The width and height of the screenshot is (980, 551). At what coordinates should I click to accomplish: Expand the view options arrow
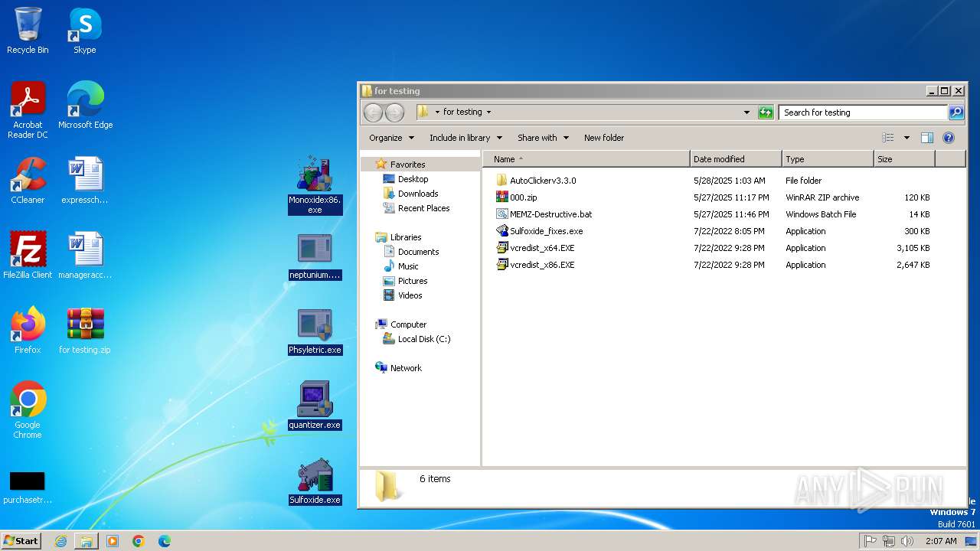click(906, 138)
